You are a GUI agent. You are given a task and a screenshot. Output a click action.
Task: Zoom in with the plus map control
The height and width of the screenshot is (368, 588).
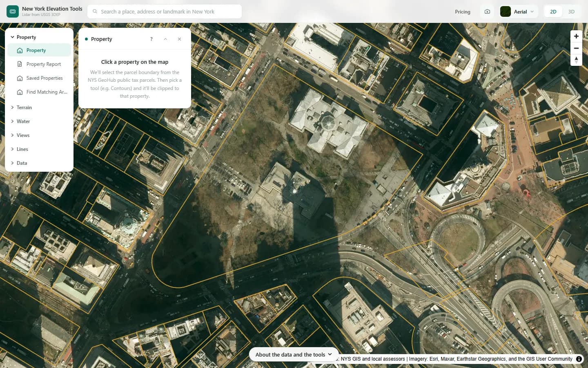(576, 36)
